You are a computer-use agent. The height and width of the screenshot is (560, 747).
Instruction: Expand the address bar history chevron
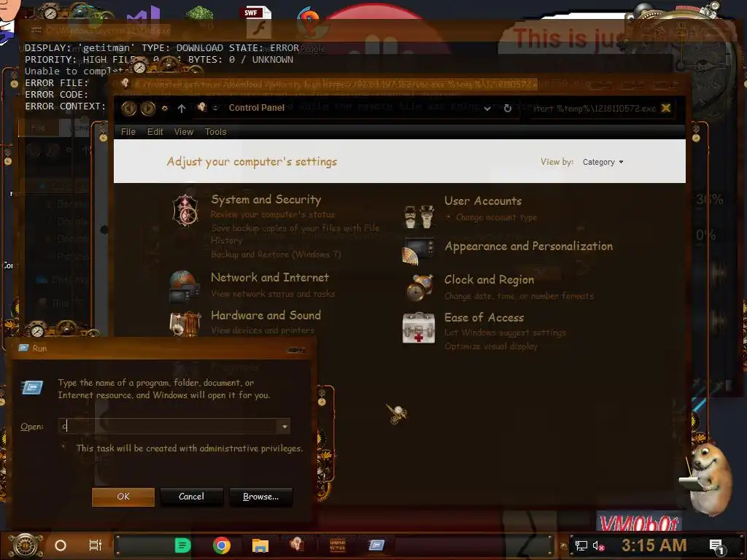[x=487, y=109]
